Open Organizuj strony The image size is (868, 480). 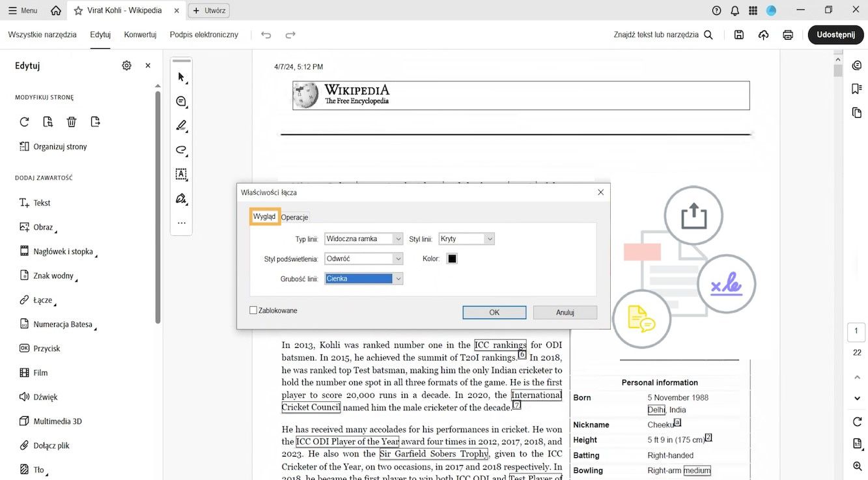(x=53, y=147)
